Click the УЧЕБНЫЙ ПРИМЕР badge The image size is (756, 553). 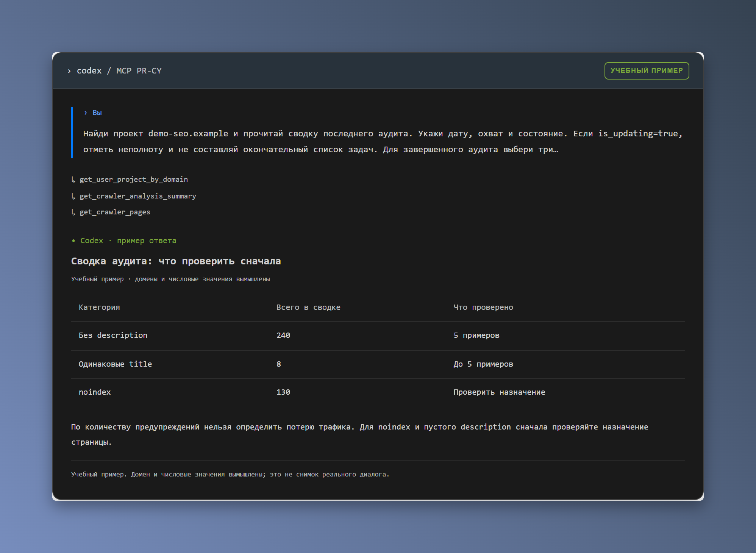pos(647,71)
